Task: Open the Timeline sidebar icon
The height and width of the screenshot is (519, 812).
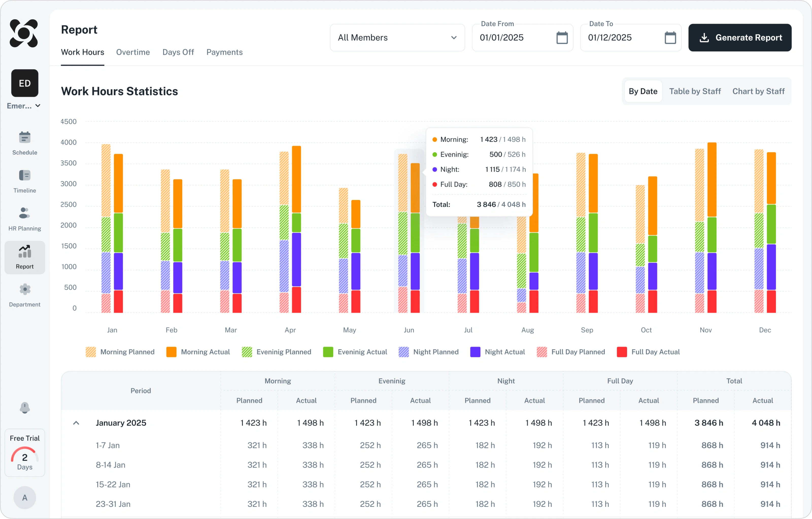Action: (25, 175)
